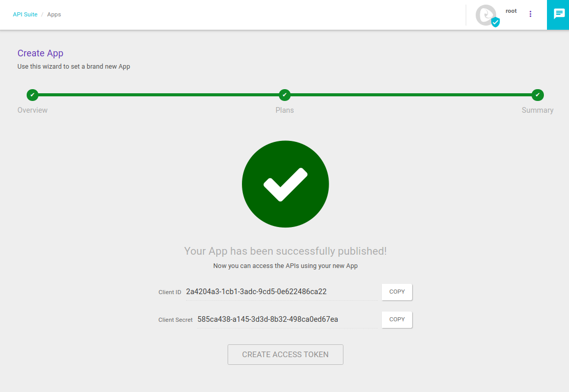Click the CREATE ACCESS TOKEN button
The width and height of the screenshot is (569, 392).
click(x=285, y=354)
